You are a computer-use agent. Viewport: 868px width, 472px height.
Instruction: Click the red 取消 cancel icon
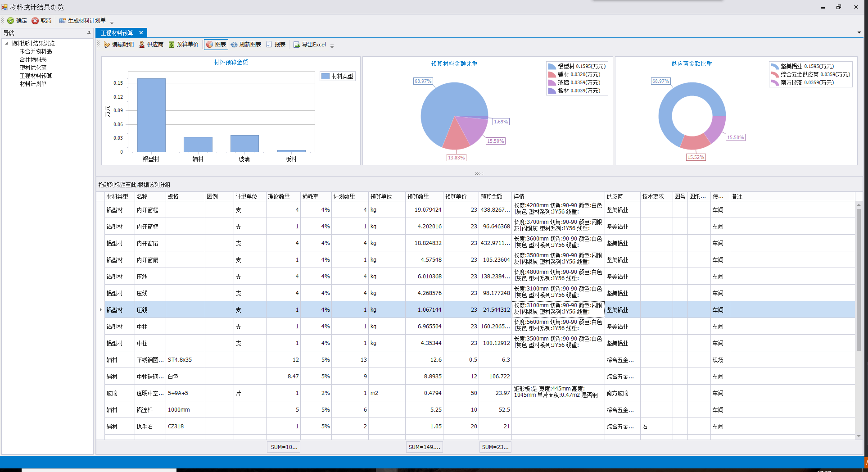tap(35, 21)
